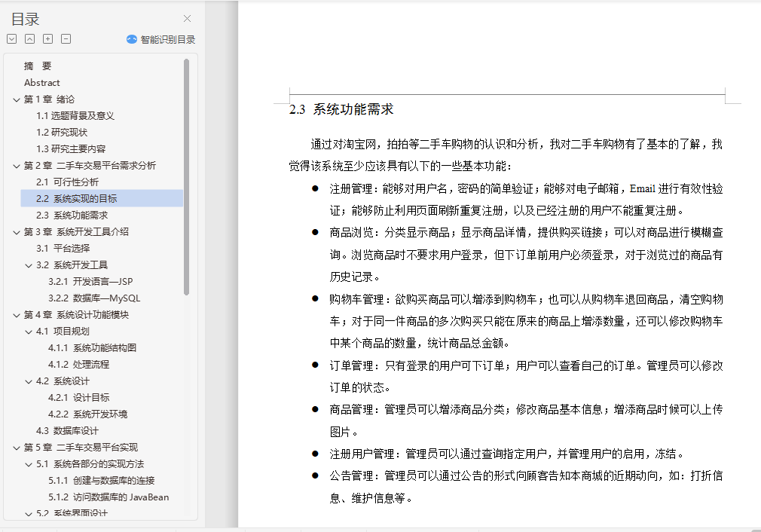This screenshot has width=761, height=532.
Task: Select 1.2 研究现状 in outline
Action: tap(62, 132)
